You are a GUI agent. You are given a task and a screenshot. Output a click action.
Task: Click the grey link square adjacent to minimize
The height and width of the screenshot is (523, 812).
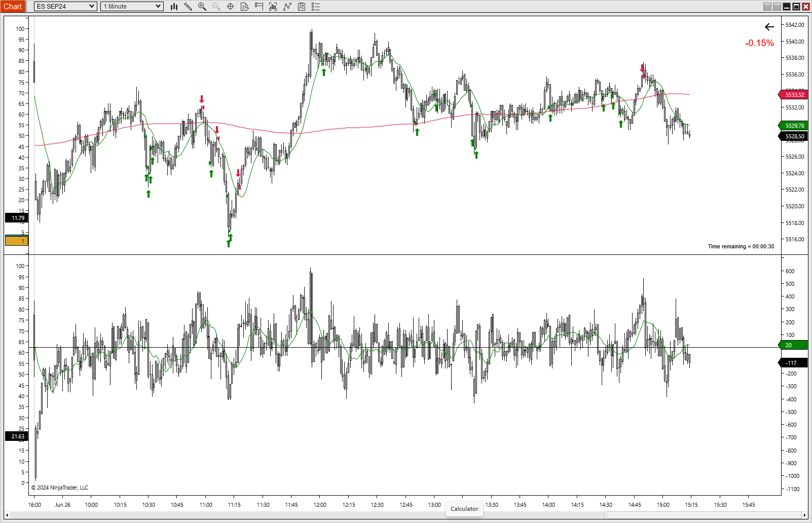click(777, 7)
